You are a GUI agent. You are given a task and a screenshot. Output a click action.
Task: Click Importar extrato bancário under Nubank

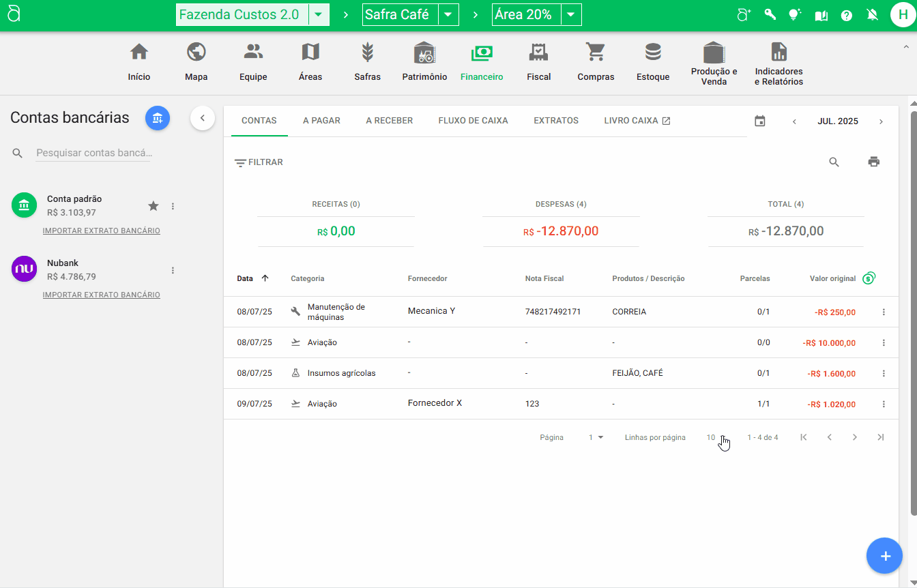[x=101, y=295]
